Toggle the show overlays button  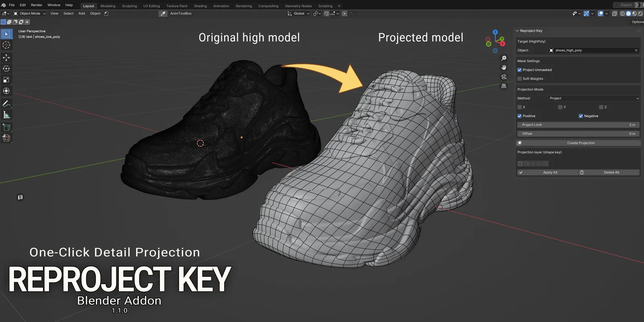pyautogui.click(x=601, y=14)
